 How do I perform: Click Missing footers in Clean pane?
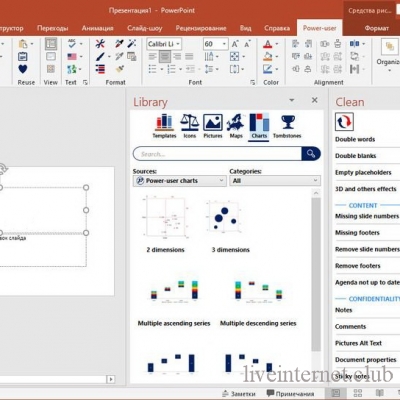pos(357,233)
